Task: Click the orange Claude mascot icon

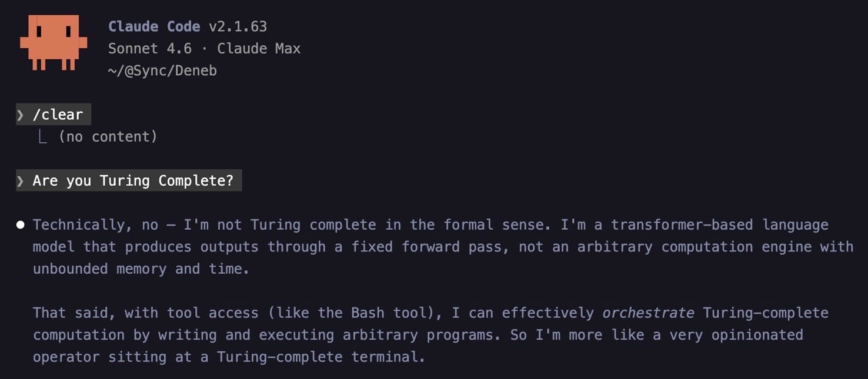Action: point(54,42)
